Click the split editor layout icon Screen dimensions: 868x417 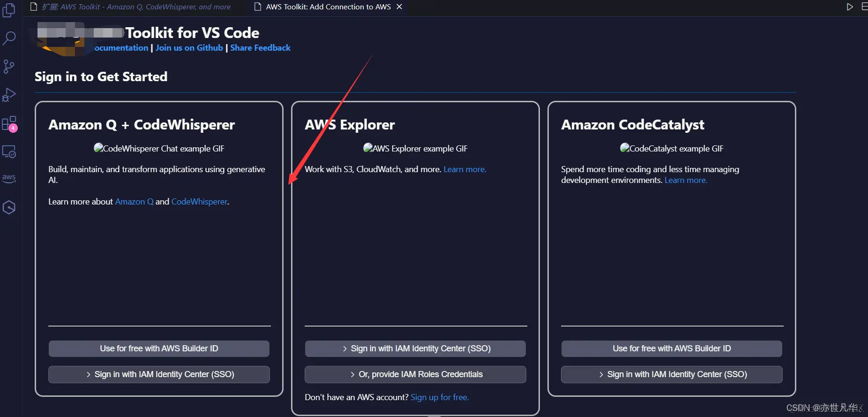point(864,7)
